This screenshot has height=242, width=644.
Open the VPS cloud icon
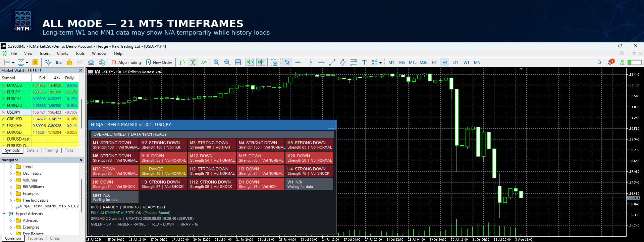[91, 62]
